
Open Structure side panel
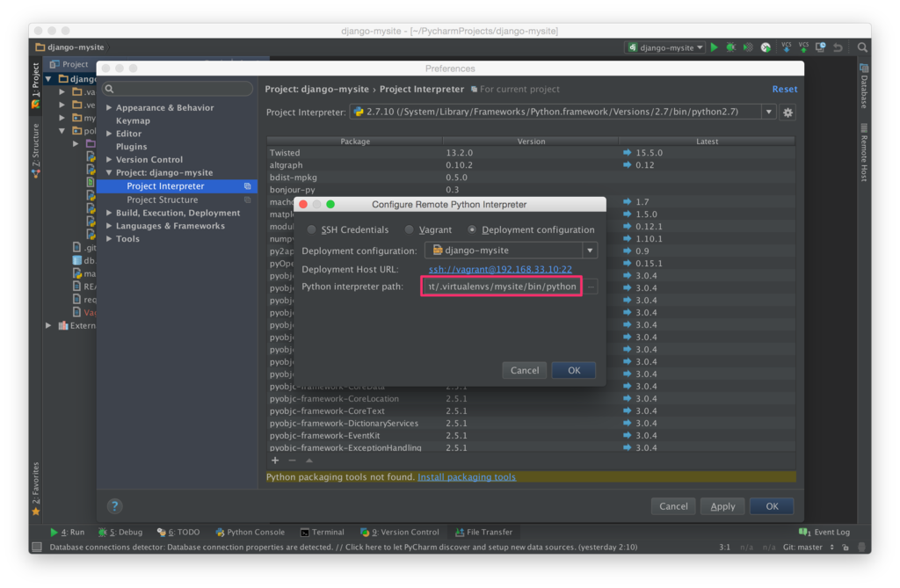point(36,150)
